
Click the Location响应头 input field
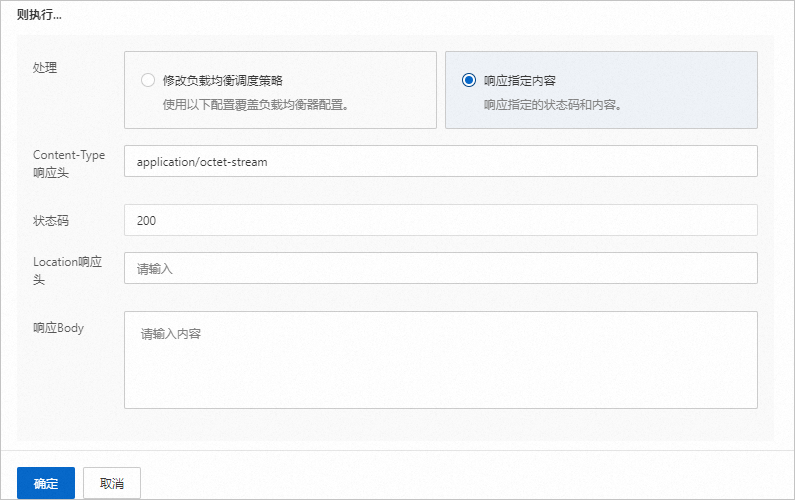coord(441,268)
